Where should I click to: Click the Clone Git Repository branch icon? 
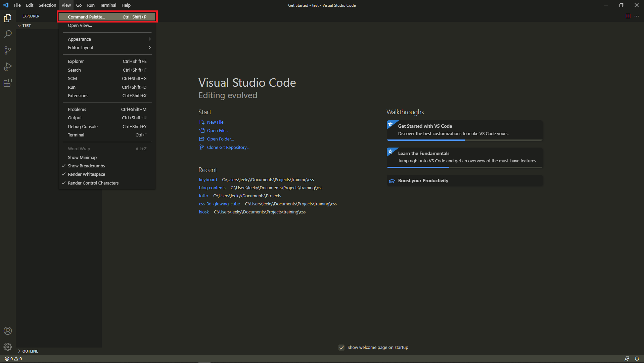[x=201, y=147]
